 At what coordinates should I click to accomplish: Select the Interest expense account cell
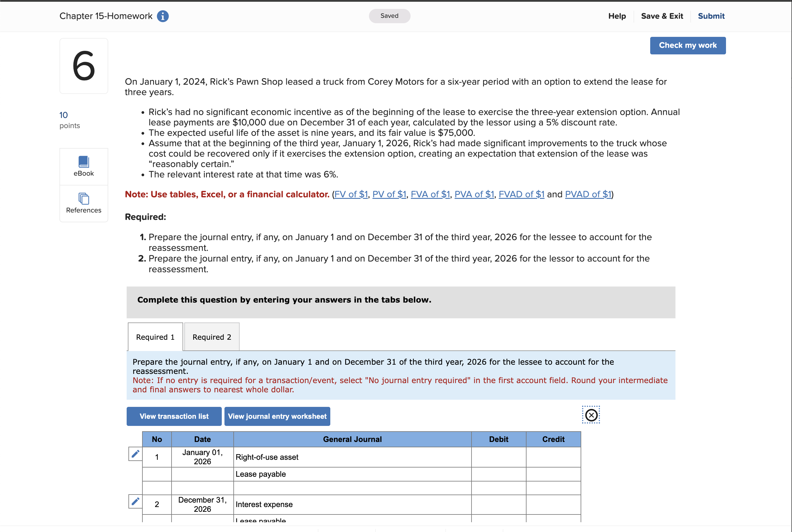[x=352, y=505]
